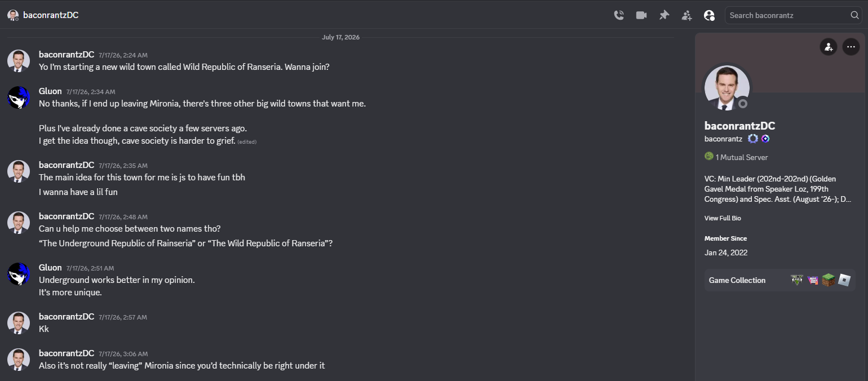This screenshot has width=868, height=381.
Task: Click the GTA V icon in Game Collection
Action: [796, 280]
